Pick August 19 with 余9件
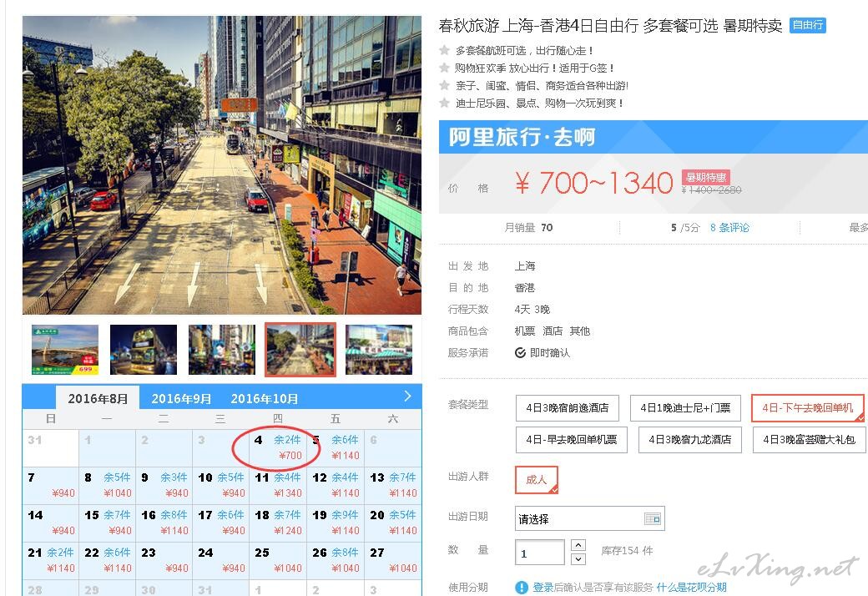This screenshot has width=868, height=596. coord(335,523)
